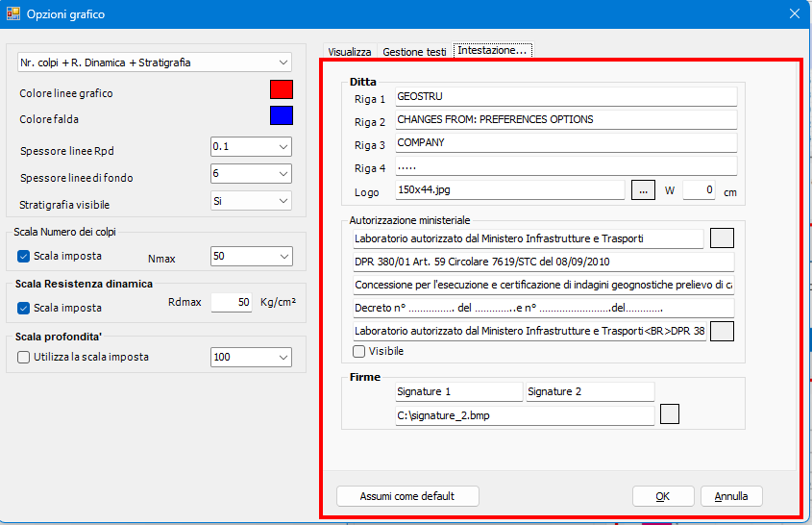Click the DPR 380/01 Art. 59 field
This screenshot has height=525, width=812.
click(544, 262)
